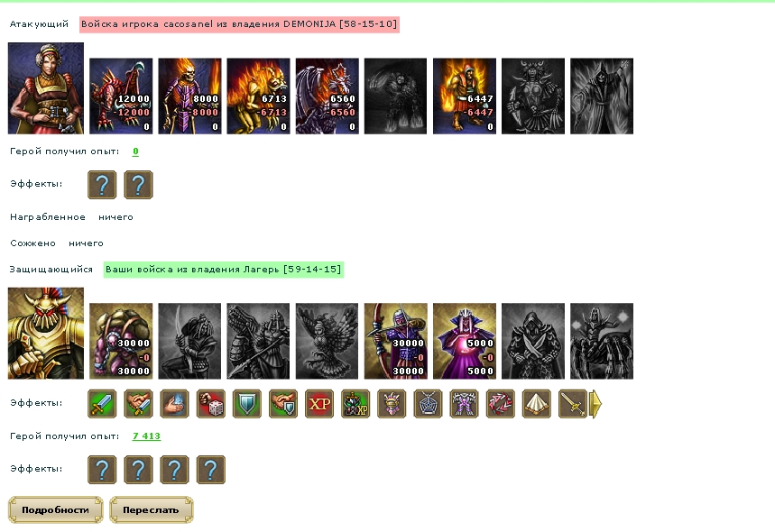The height and width of the screenshot is (532, 775).
Task: Click the handshake with sword effect icon
Action: (x=138, y=404)
